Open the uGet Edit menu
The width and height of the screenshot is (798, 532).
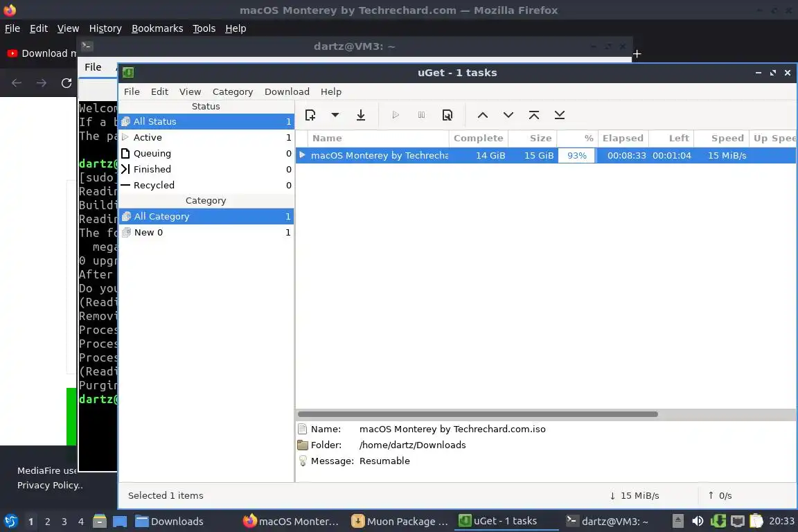click(x=159, y=91)
